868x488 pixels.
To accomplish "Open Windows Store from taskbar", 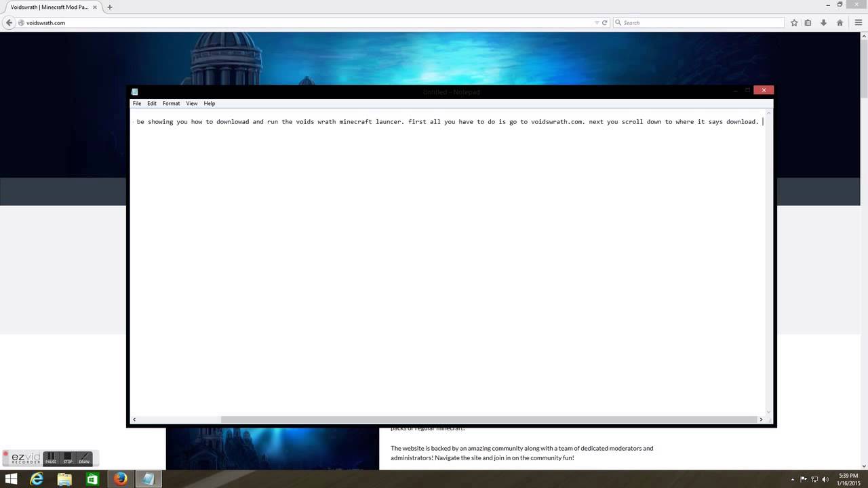I will point(92,479).
